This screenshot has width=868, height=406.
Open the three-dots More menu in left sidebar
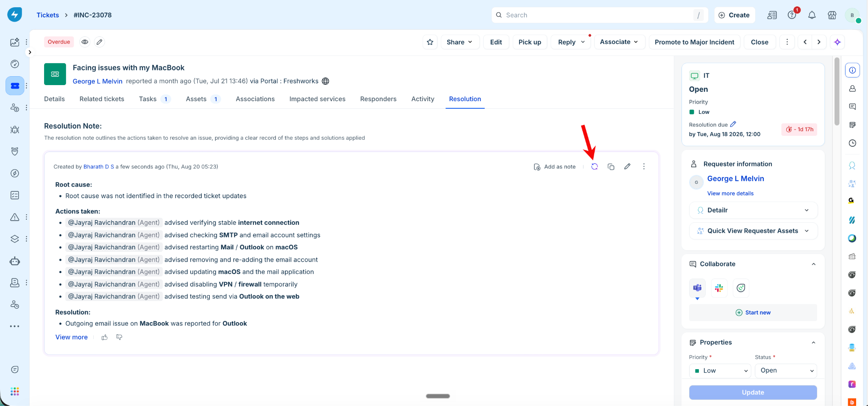[15, 326]
